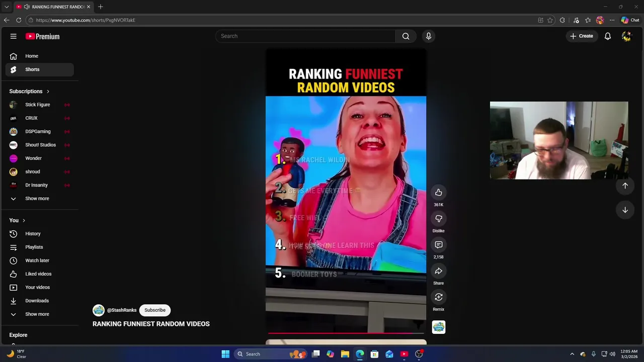Add page to favorites star
The width and height of the screenshot is (644, 362).
(x=550, y=20)
